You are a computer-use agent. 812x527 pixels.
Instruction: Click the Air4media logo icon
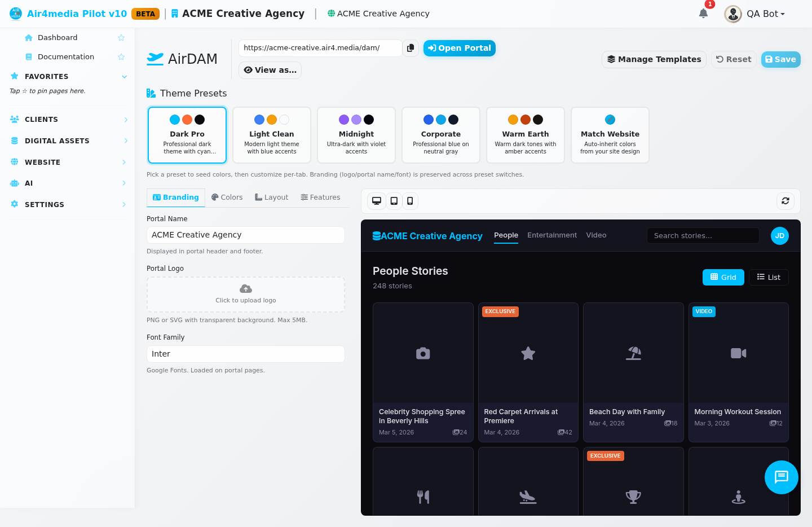click(16, 14)
